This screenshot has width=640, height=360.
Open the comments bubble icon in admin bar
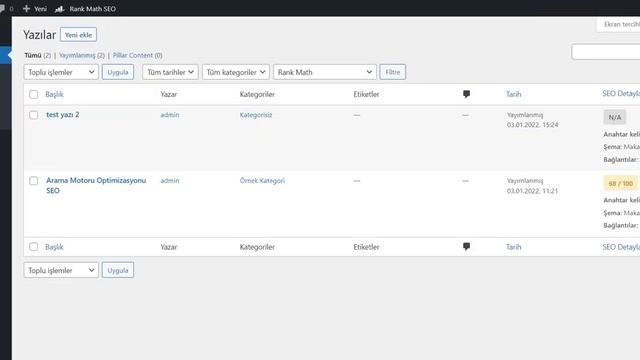[2, 9]
